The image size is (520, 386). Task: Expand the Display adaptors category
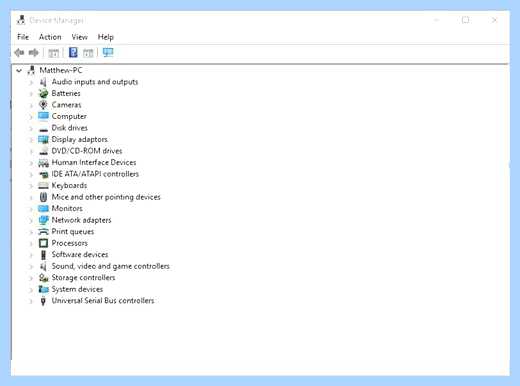tap(31, 140)
